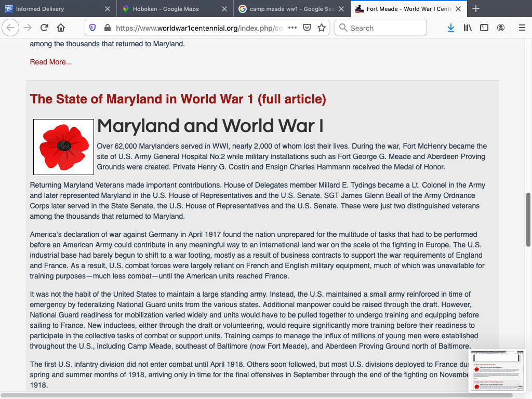This screenshot has width=532, height=399.
Task: Open a new tab with plus button
Action: coord(476,9)
